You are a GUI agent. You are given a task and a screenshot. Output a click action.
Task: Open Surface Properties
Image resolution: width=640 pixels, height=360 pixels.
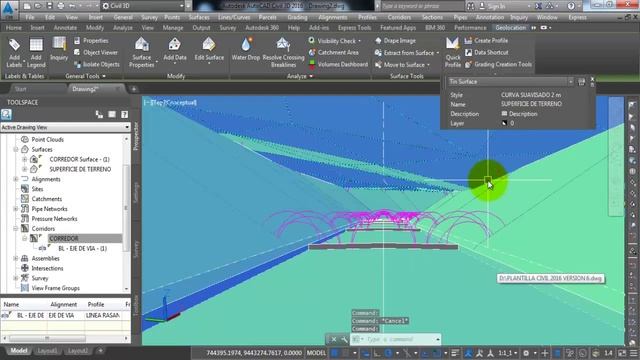click(142, 52)
